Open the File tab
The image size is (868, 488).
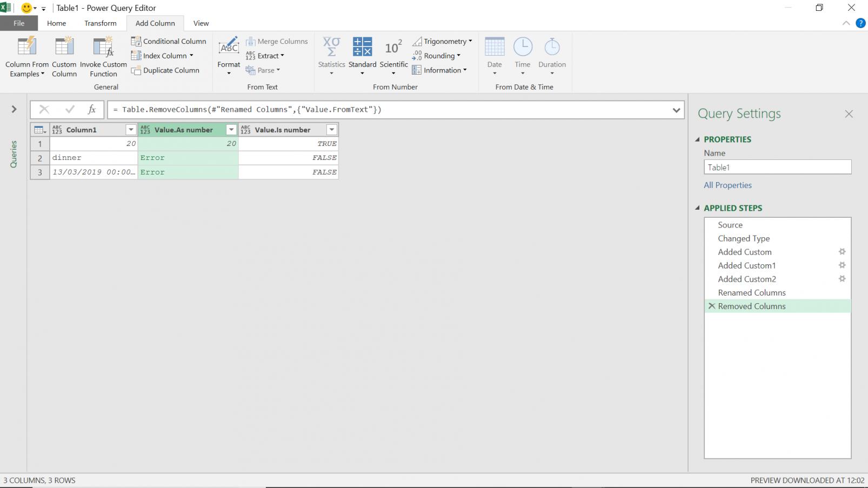19,23
